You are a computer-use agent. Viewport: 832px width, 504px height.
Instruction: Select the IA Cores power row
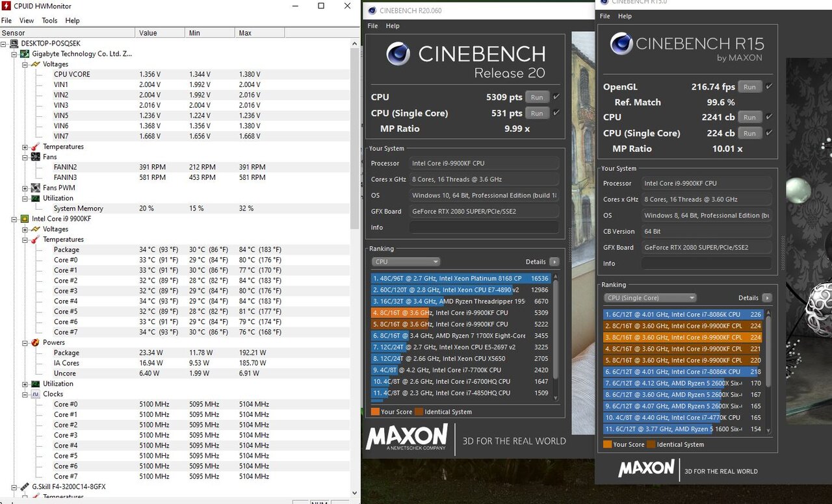175,363
